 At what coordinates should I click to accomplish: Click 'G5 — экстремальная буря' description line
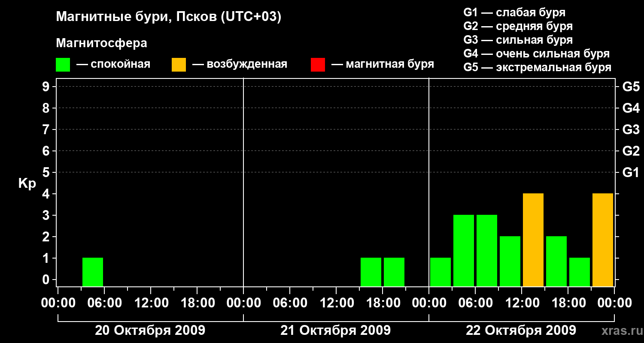(x=538, y=67)
